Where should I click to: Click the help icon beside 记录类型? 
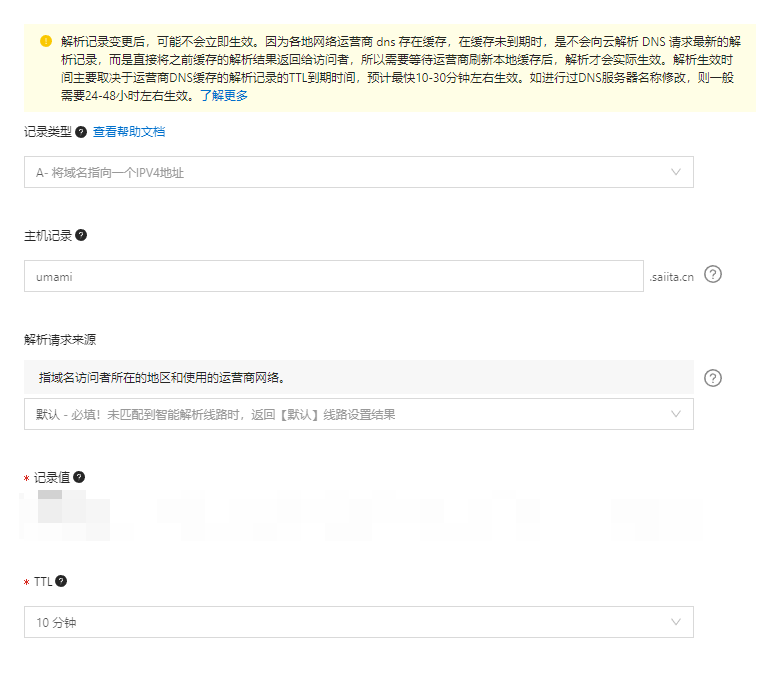click(x=81, y=132)
